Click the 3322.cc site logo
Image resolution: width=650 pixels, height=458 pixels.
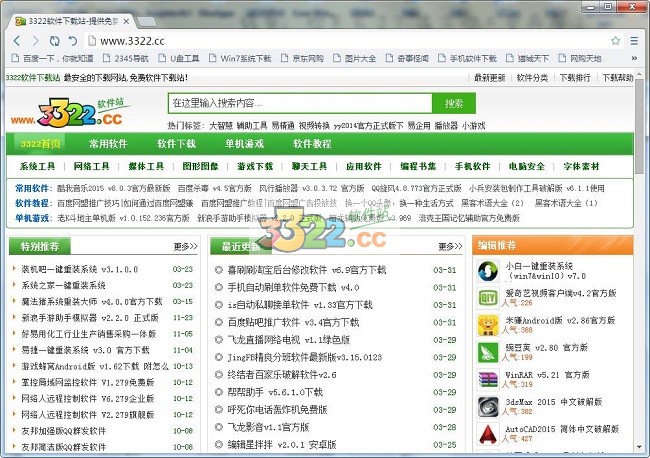click(x=71, y=112)
